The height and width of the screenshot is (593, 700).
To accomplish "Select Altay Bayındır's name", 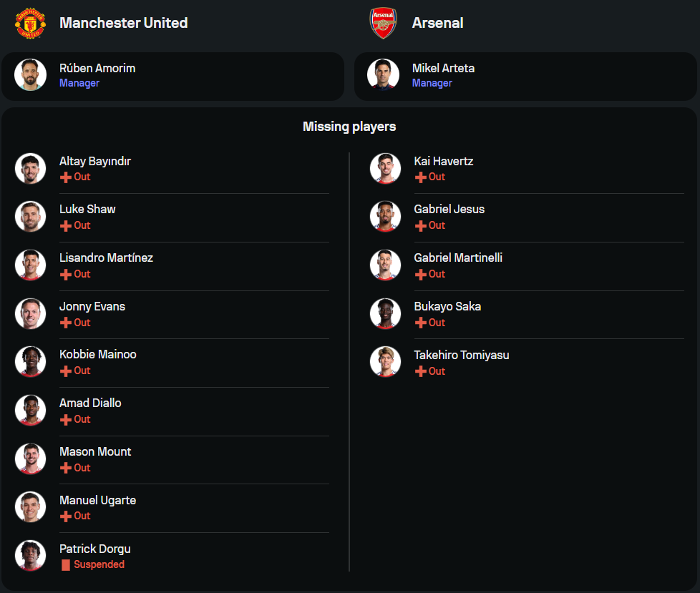I will (x=94, y=162).
